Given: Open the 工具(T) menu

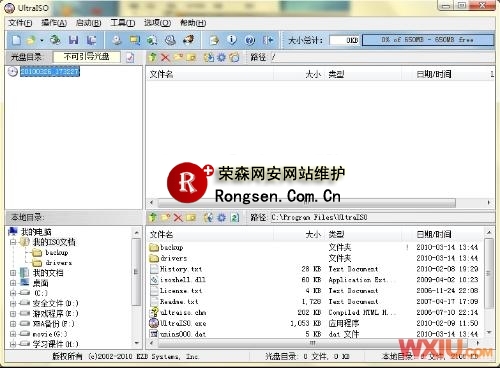Looking at the screenshot, I should point(123,23).
